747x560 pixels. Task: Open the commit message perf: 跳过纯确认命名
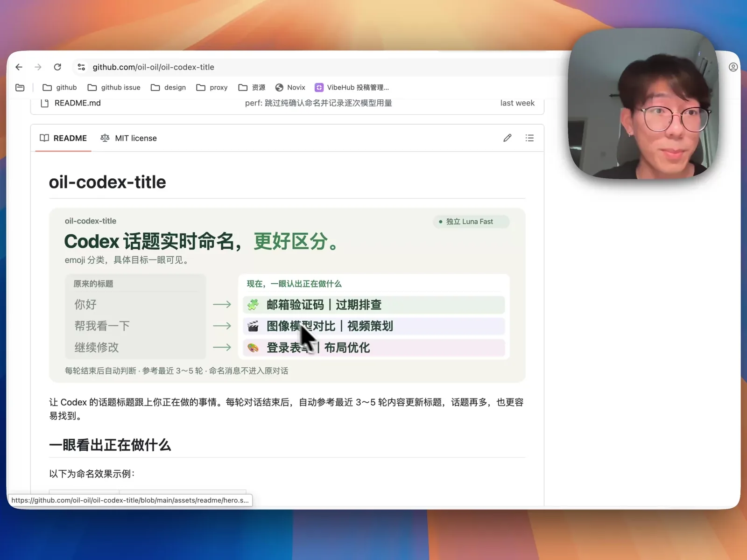[318, 103]
